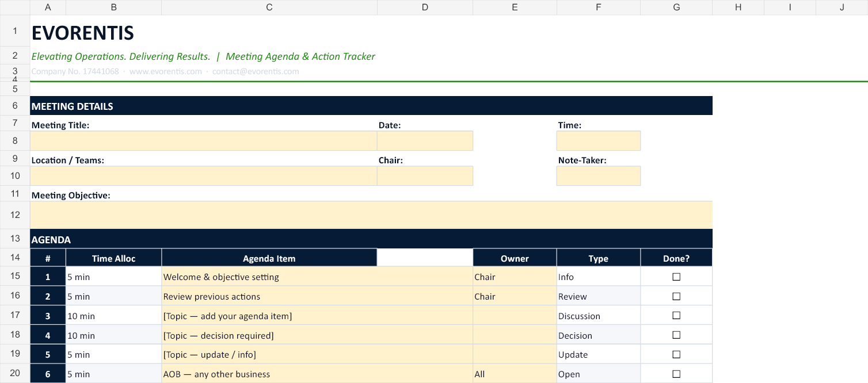868x383 pixels.
Task: Tick the Done checkbox for Review previous actions
Action: click(x=676, y=296)
